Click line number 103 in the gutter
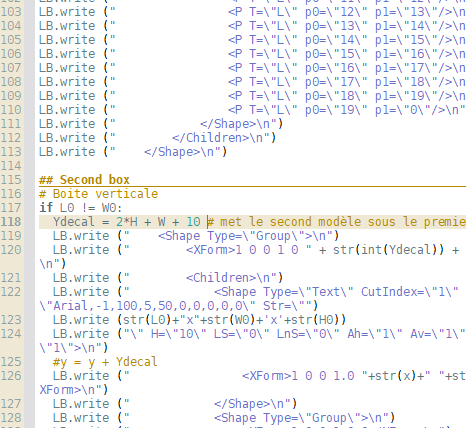The height and width of the screenshot is (428, 466). click(x=11, y=12)
